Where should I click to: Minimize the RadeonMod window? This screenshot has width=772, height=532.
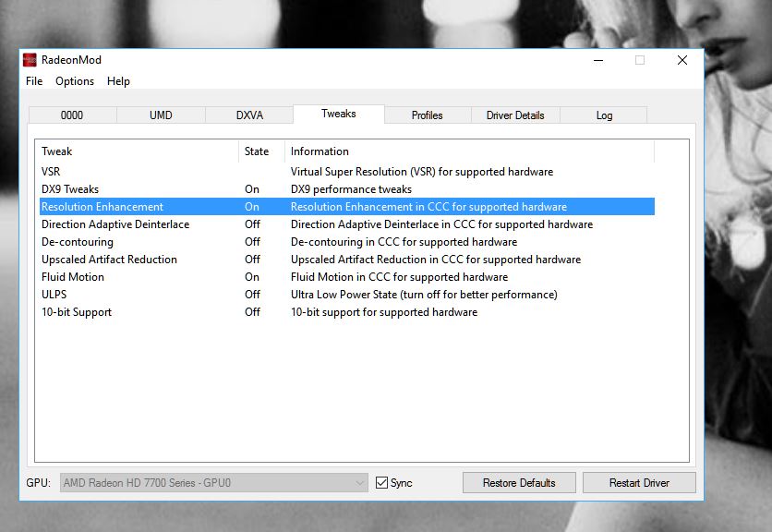click(x=598, y=60)
